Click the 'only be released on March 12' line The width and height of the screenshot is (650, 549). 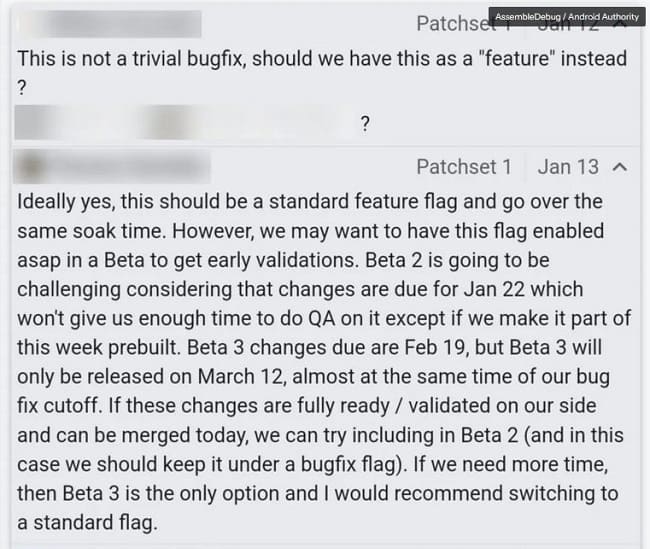point(313,377)
